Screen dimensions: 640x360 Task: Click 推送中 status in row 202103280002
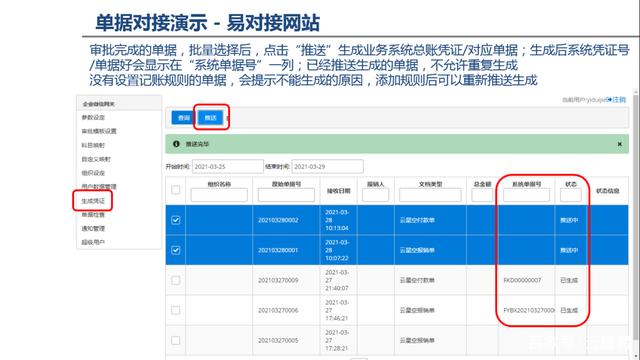tap(569, 220)
